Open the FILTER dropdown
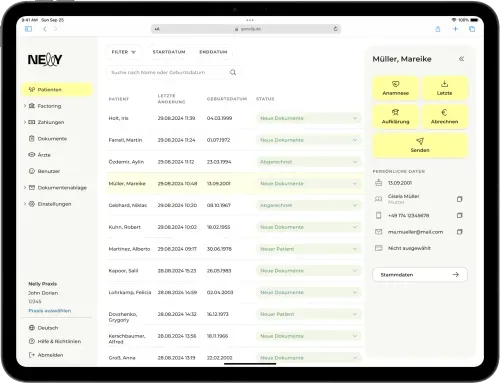 coord(124,52)
